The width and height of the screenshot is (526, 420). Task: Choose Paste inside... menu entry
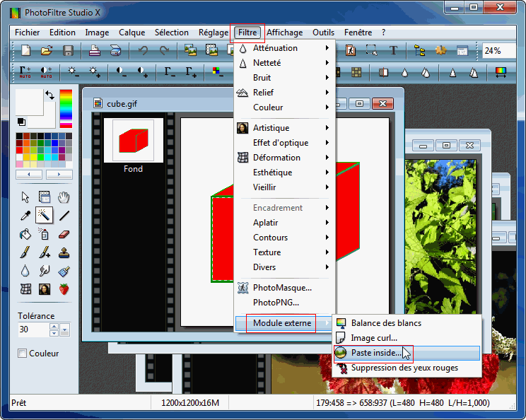click(407, 353)
